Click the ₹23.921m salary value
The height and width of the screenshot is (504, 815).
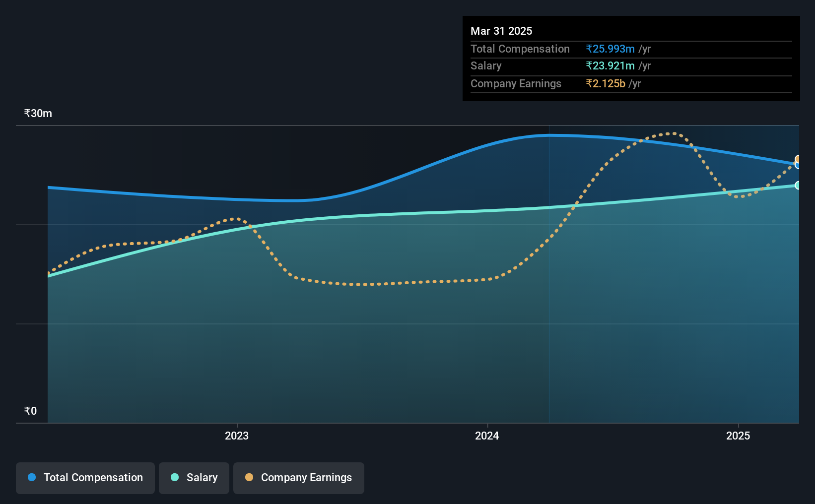pos(610,65)
